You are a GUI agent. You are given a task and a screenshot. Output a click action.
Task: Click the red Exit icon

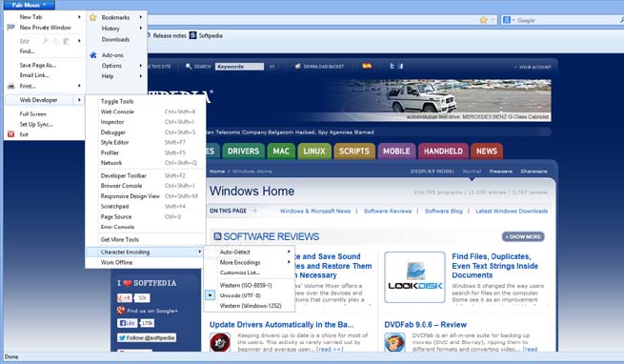pos(11,134)
